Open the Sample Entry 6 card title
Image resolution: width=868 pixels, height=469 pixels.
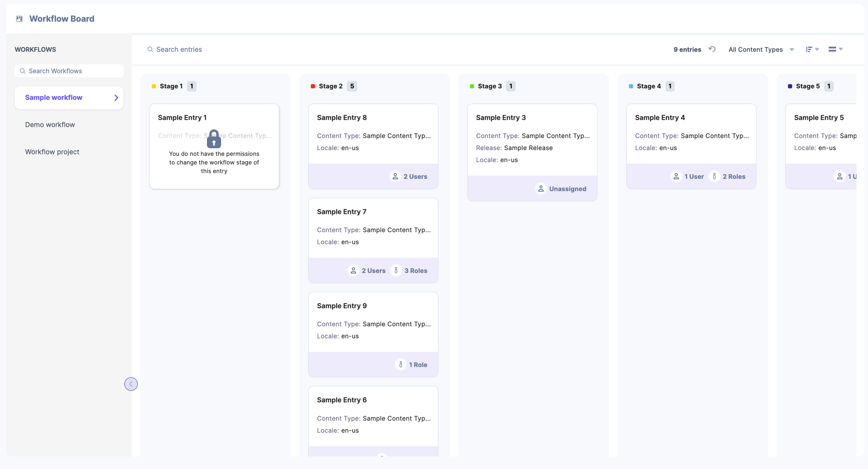tap(342, 400)
